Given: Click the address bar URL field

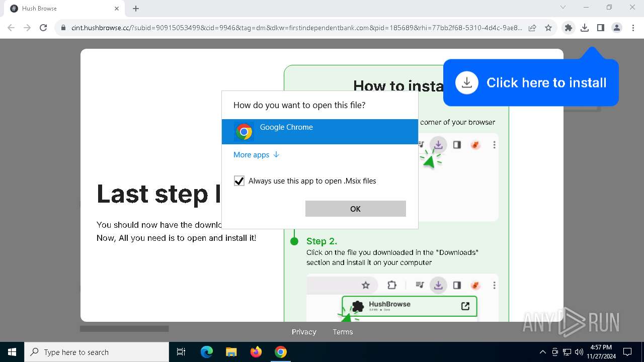Looking at the screenshot, I should tap(297, 28).
